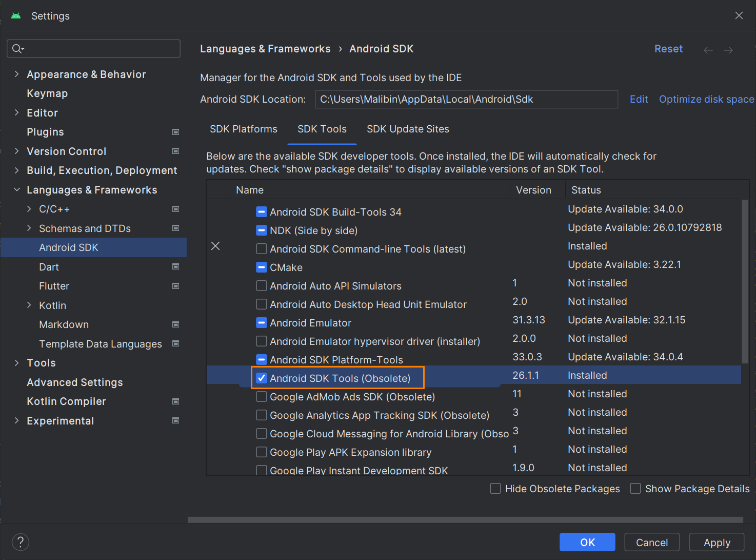Screen dimensions: 756x560
Task: Toggle Android SDK Build-Tools 34 checkbox
Action: tap(262, 211)
